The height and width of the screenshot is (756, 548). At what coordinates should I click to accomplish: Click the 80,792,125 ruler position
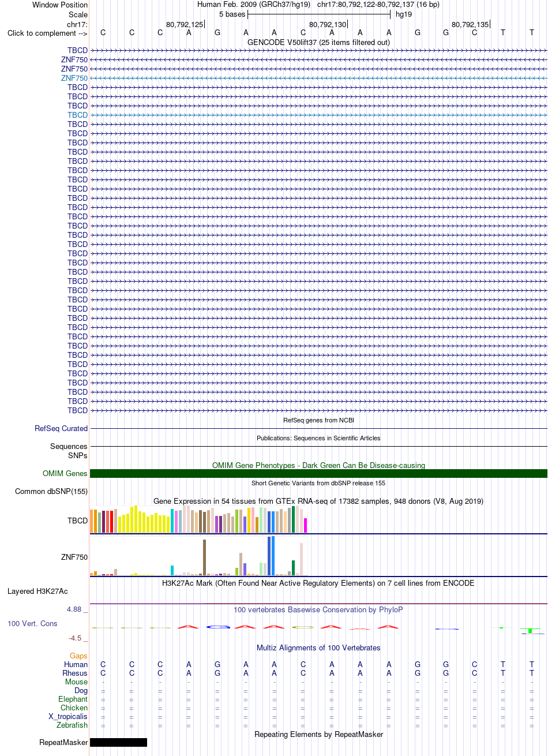click(x=185, y=24)
